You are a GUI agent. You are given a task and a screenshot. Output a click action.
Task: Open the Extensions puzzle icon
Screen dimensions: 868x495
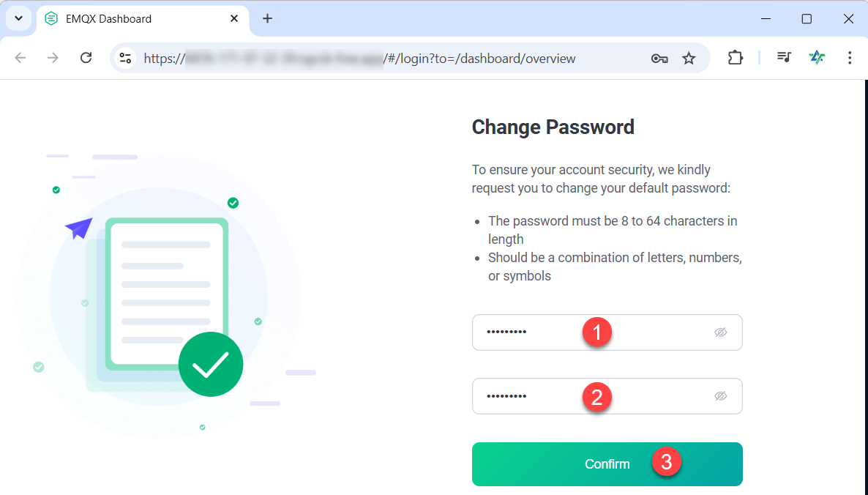click(735, 58)
